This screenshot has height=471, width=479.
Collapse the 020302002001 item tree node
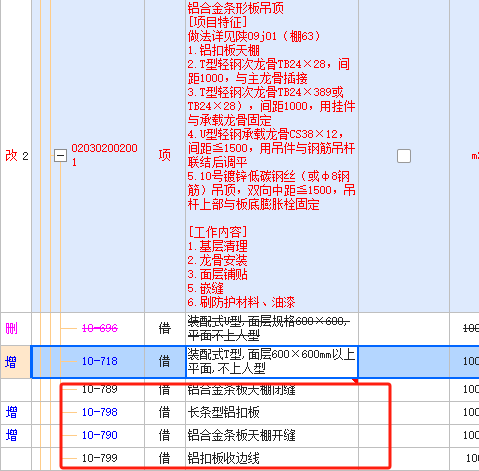tap(60, 156)
